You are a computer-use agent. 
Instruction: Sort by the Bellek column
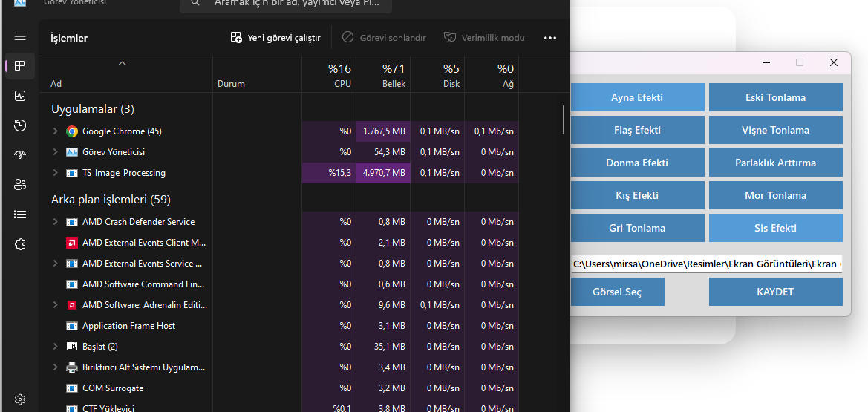click(x=383, y=75)
